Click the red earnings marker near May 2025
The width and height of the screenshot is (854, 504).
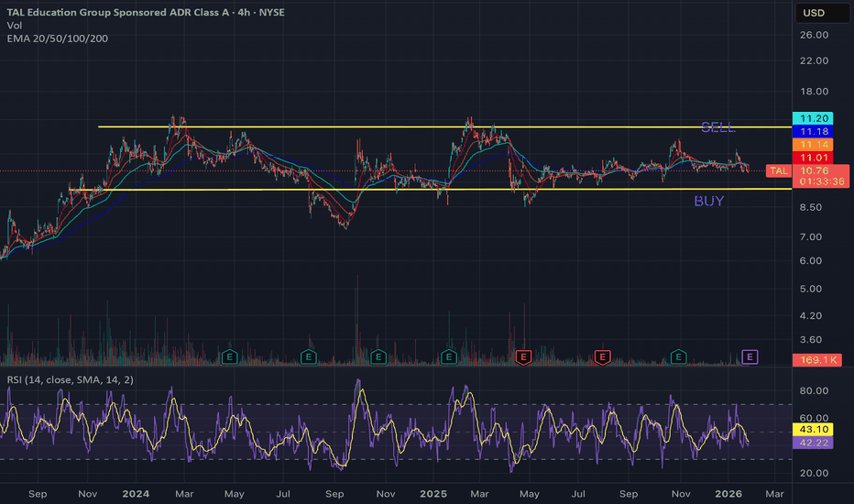click(524, 356)
